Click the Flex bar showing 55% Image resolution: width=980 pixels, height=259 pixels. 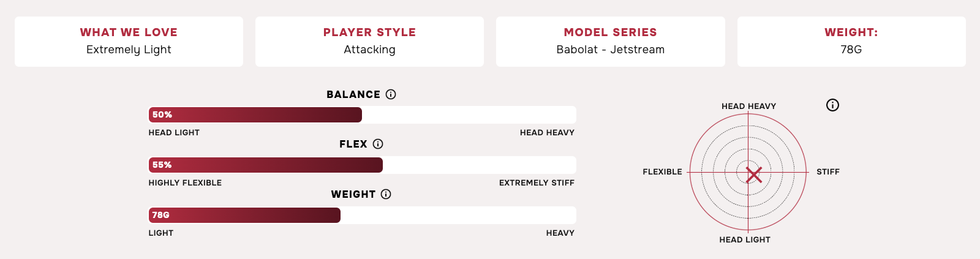[362, 165]
